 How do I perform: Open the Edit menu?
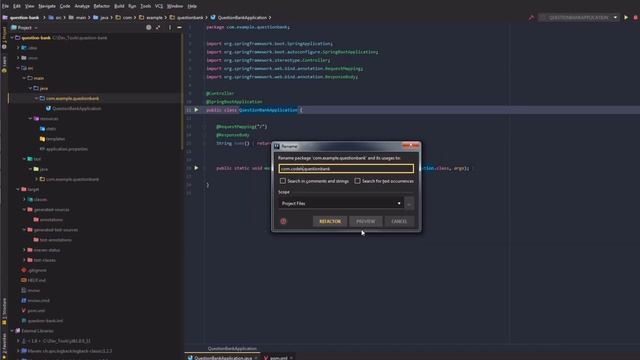point(17,6)
